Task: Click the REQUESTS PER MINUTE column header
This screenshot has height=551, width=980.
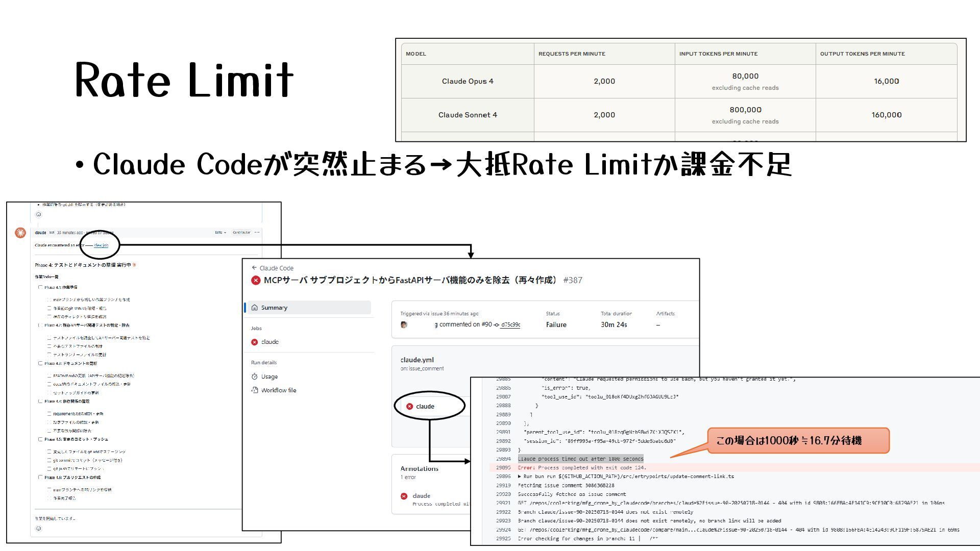Action: coord(572,54)
